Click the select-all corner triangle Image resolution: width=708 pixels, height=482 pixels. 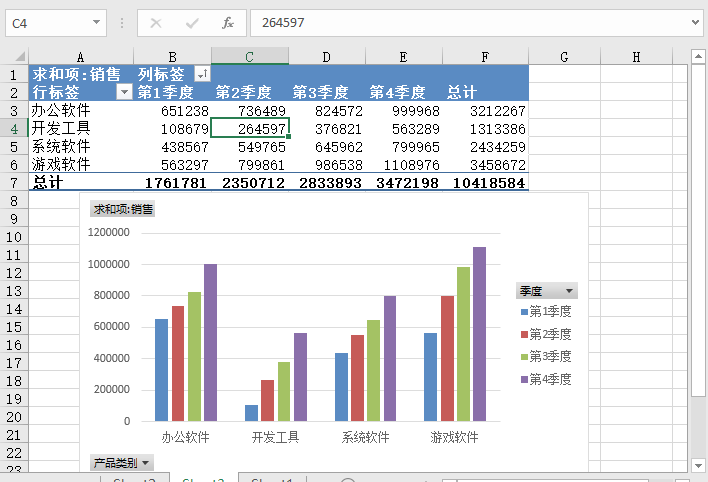coord(19,56)
